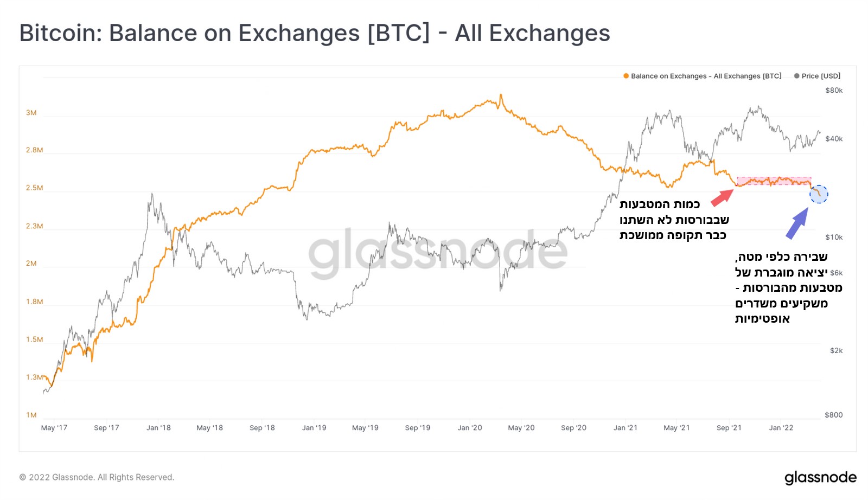
Task: Toggle the Price [USD] legend series
Action: (x=821, y=76)
